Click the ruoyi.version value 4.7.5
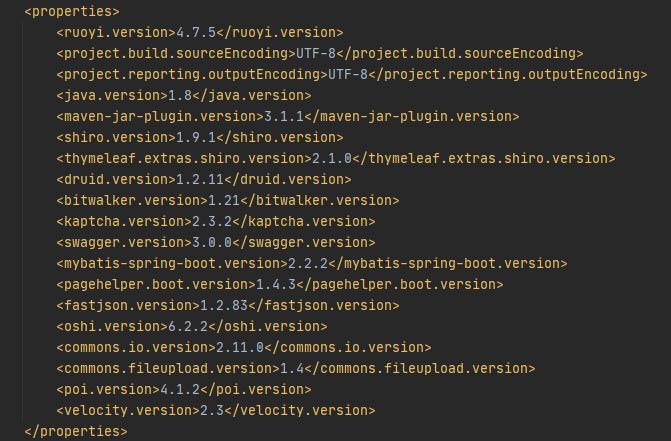Image resolution: width=671 pixels, height=441 pixels. click(196, 33)
